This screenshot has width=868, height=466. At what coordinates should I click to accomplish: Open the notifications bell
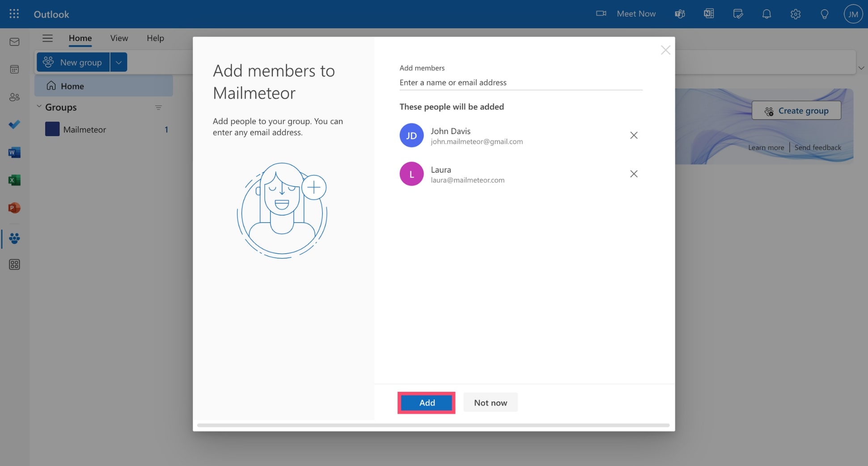766,14
